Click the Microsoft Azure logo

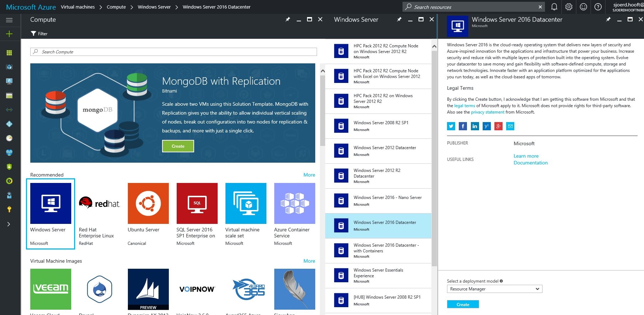[31, 7]
